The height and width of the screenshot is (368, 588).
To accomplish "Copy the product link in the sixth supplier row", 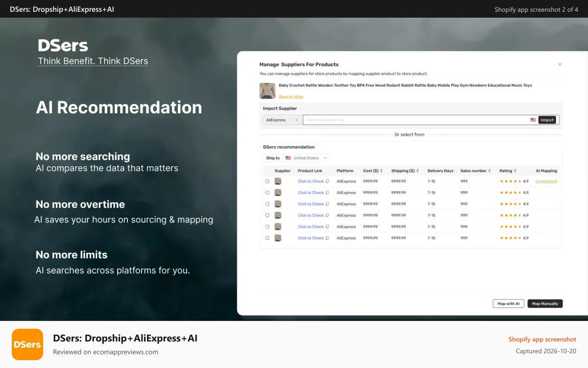I will pyautogui.click(x=327, y=238).
